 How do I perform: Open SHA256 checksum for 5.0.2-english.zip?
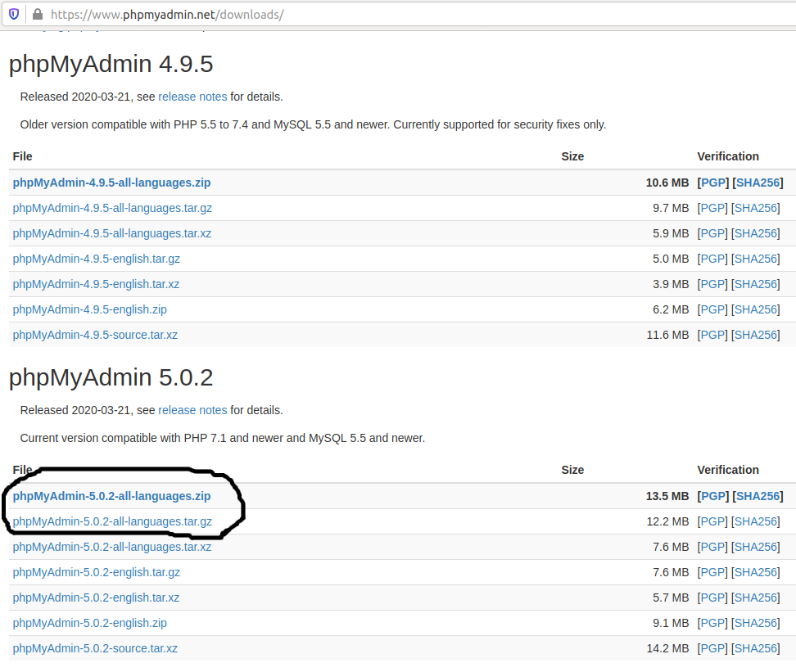pyautogui.click(x=755, y=623)
